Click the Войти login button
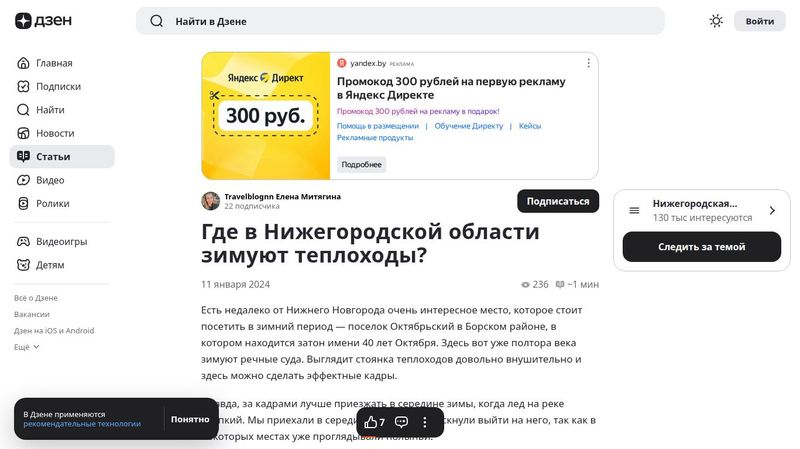 pyautogui.click(x=759, y=21)
